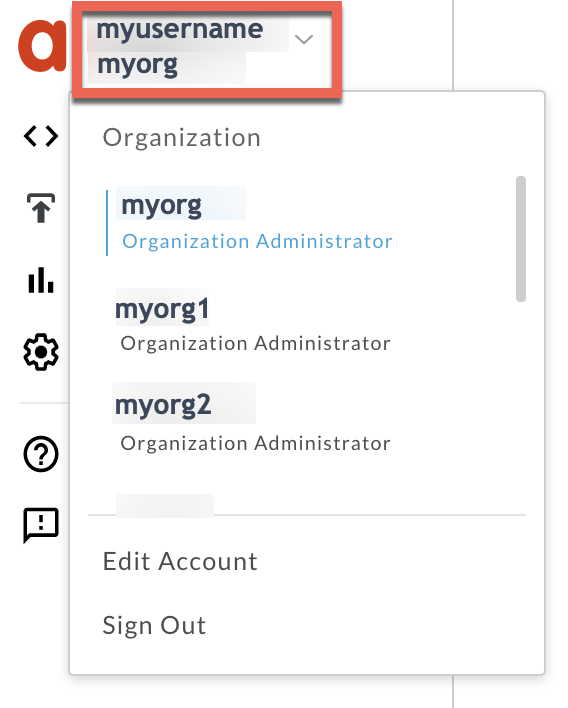Collapse the myusername account dropdown chevron
This screenshot has width=568, height=708.
pyautogui.click(x=303, y=39)
